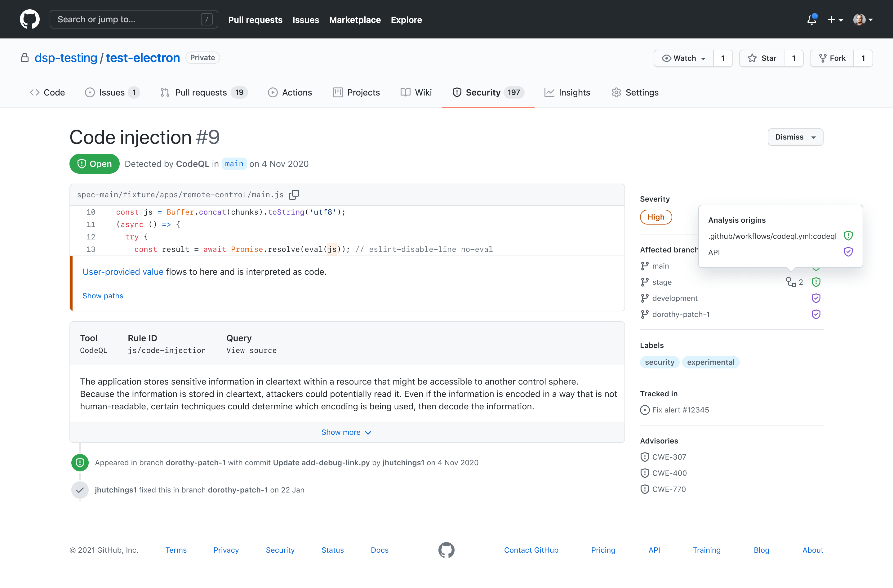Open the plus create-new dropdown

pyautogui.click(x=835, y=20)
